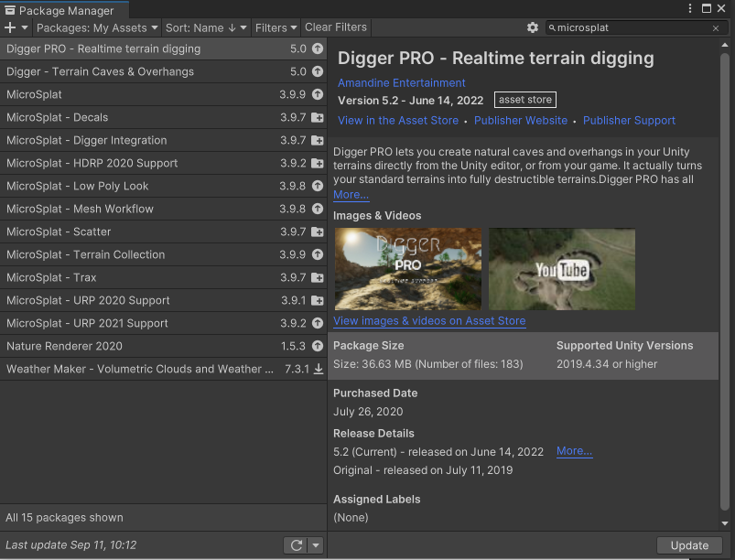Expand description with More... link
This screenshot has width=735, height=560.
(351, 195)
